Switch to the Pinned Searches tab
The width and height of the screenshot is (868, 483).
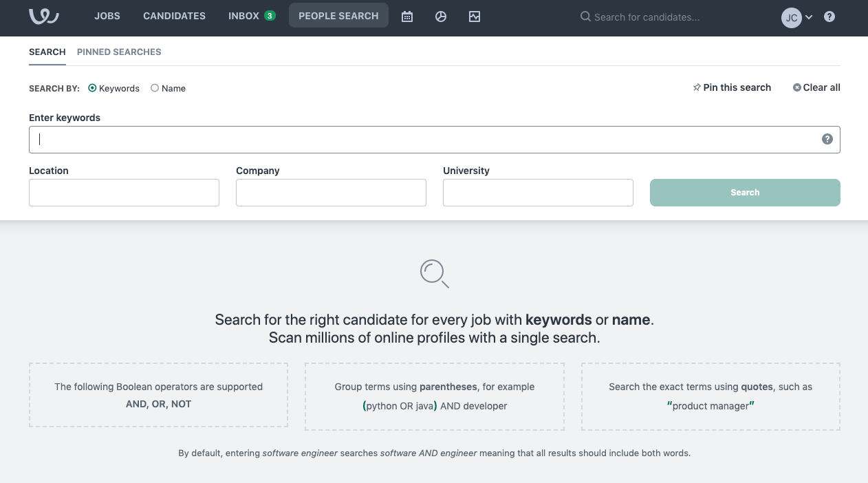(119, 52)
